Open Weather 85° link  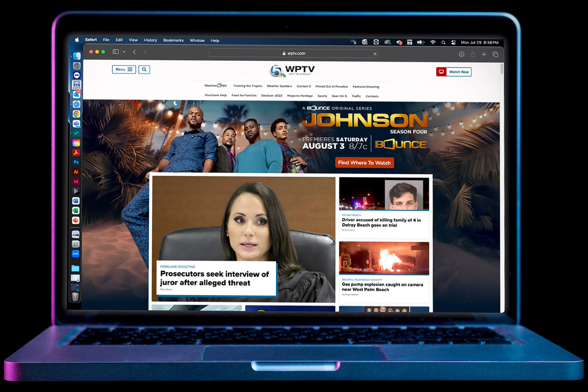point(216,85)
